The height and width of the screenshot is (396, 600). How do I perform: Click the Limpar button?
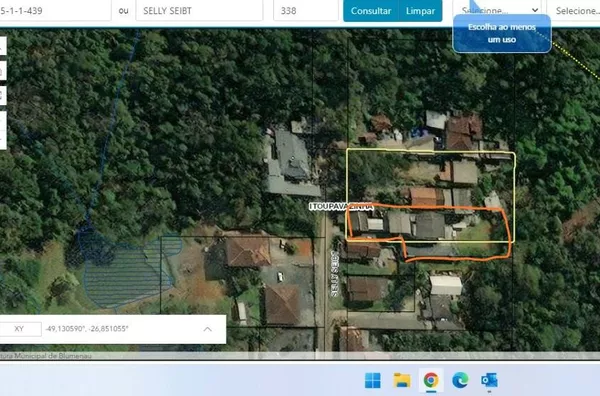pos(421,11)
